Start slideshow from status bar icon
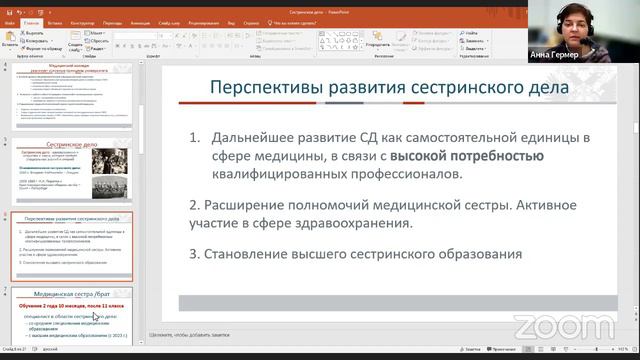The width and height of the screenshot is (640, 360). (566, 349)
